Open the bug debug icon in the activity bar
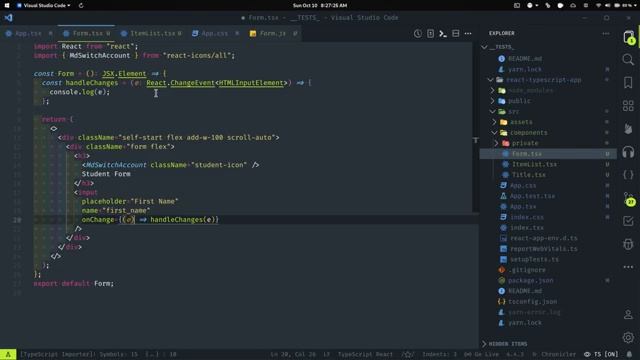Screen dimensions: 640x360 pos(628,244)
